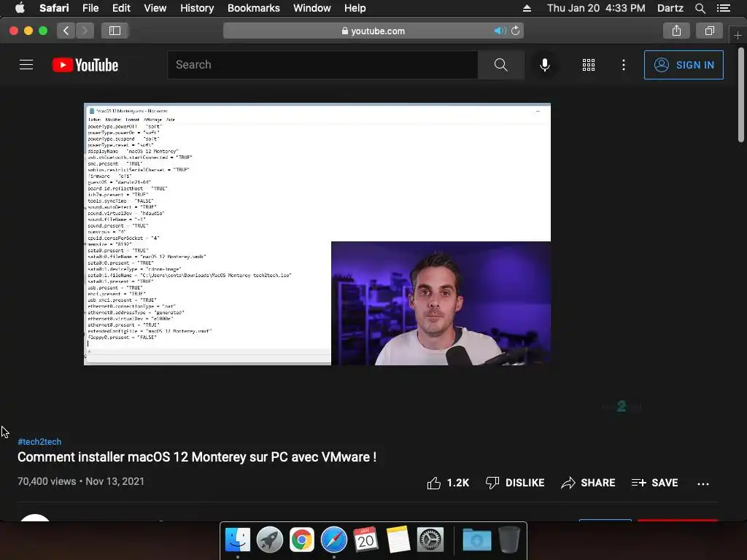Open the YouTube guide hamburger menu
The height and width of the screenshot is (560, 747).
(26, 65)
